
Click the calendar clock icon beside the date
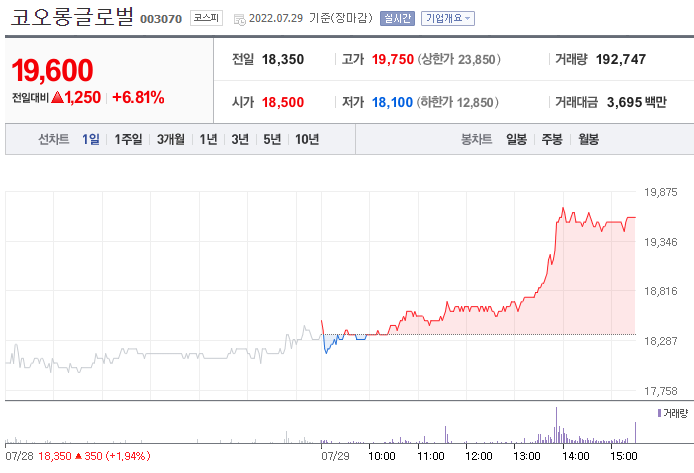pyautogui.click(x=239, y=19)
